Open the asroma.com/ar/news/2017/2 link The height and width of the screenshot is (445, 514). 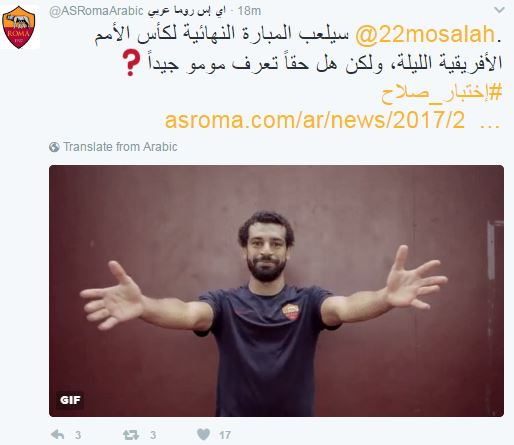tap(314, 120)
